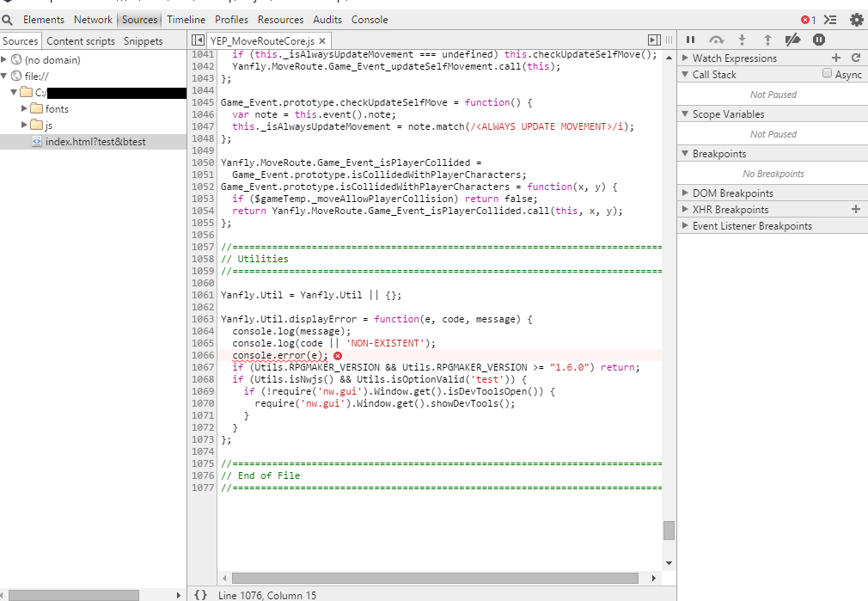Open the Timeline panel
The image size is (868, 601).
pyautogui.click(x=186, y=20)
